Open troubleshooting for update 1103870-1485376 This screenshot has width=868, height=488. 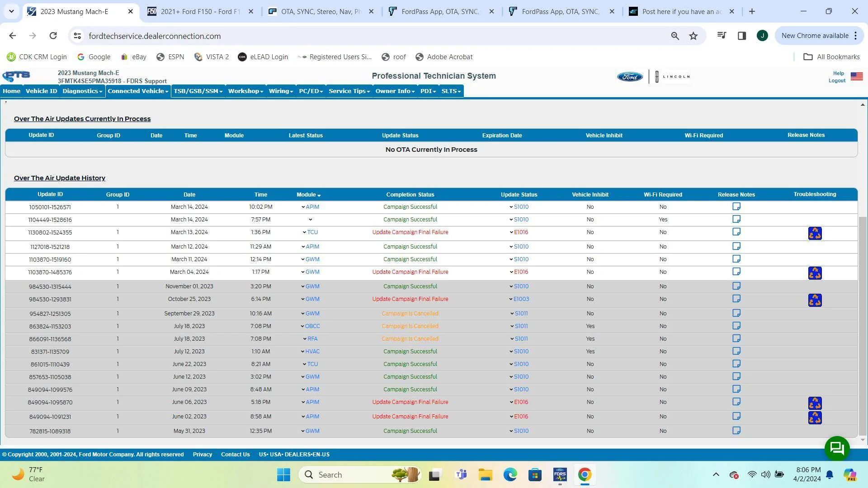[x=815, y=273]
